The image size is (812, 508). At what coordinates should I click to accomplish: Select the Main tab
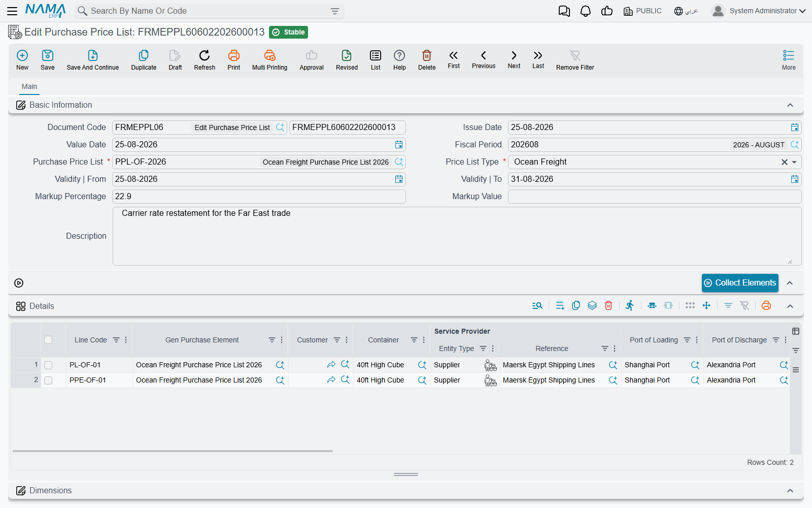[x=29, y=86]
